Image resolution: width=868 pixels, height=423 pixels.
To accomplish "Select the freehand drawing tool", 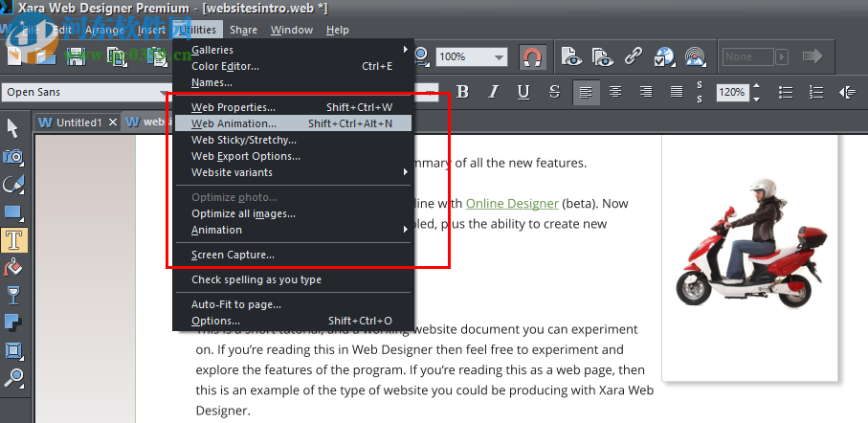I will [12, 184].
